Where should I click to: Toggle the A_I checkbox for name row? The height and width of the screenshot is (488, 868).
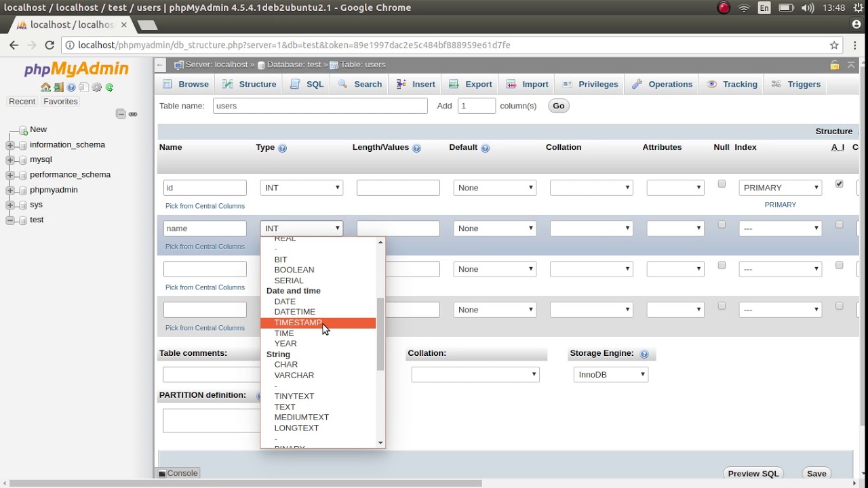pos(839,224)
